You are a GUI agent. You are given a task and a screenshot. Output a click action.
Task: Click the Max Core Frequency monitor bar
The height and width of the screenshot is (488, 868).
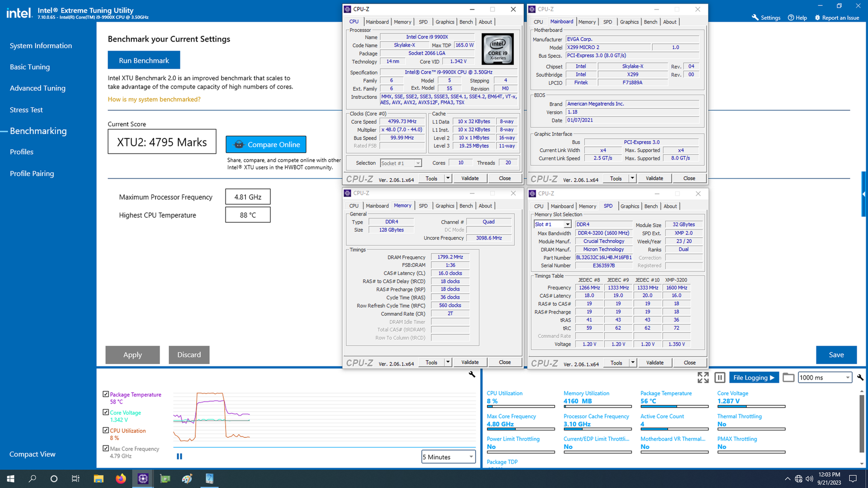(521, 429)
